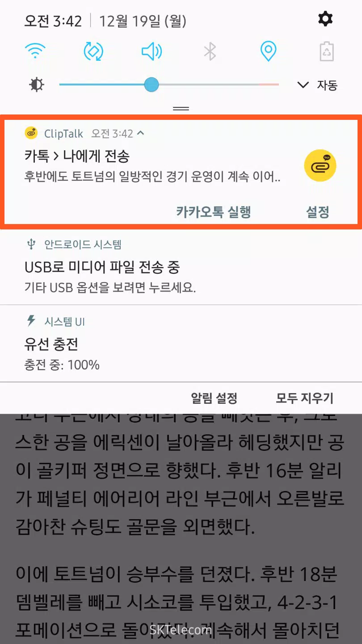Tap 카카오톡 실행 action button
This screenshot has height=644, width=362.
point(214,212)
